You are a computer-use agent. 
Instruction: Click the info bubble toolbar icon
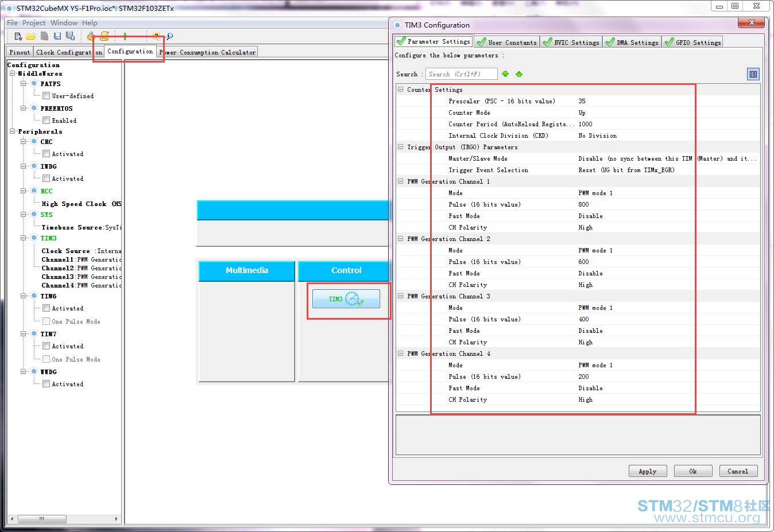[169, 36]
